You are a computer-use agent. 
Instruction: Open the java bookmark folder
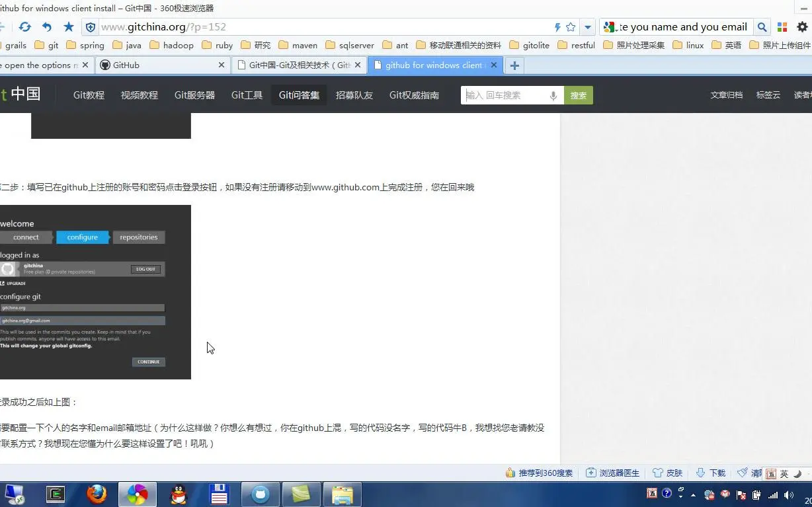coord(127,46)
